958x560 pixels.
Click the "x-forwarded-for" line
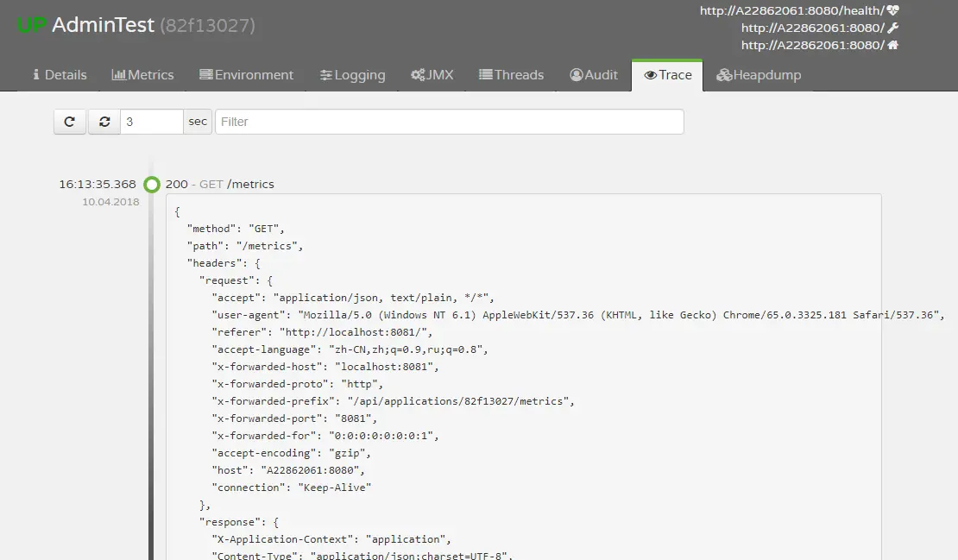(325, 436)
